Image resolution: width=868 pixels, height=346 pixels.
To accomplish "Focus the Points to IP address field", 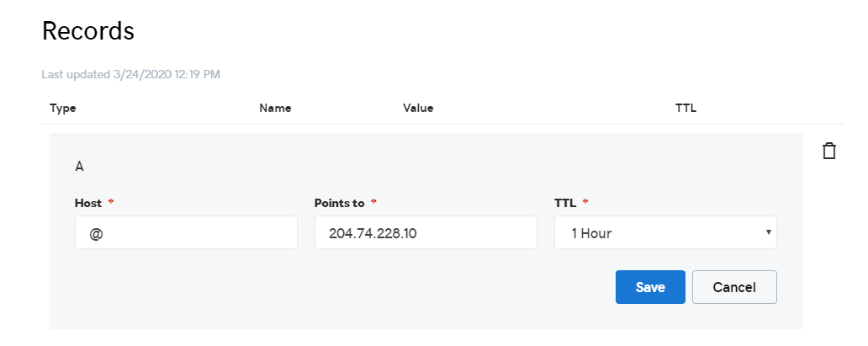I will (x=426, y=233).
